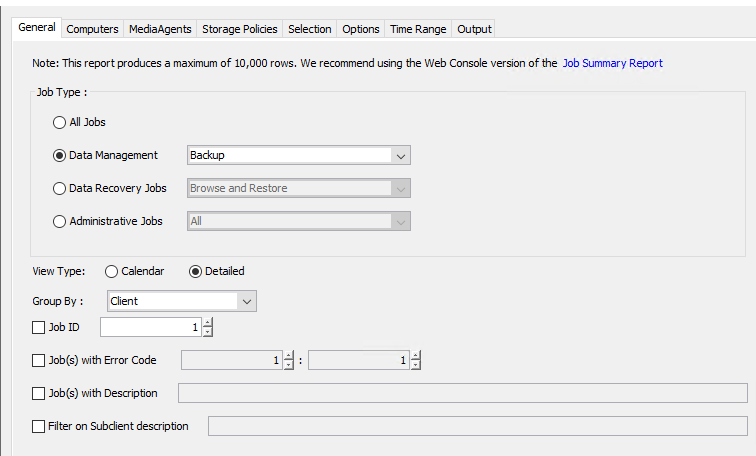Image resolution: width=756 pixels, height=456 pixels.
Task: Increment the second Error Code spinner
Action: pyautogui.click(x=416, y=355)
